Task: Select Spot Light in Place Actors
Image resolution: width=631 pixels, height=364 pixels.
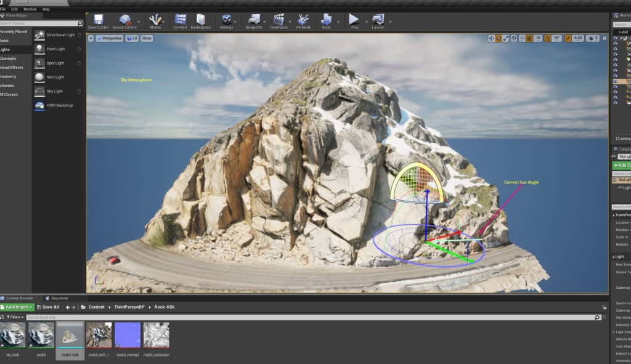Action: point(58,63)
